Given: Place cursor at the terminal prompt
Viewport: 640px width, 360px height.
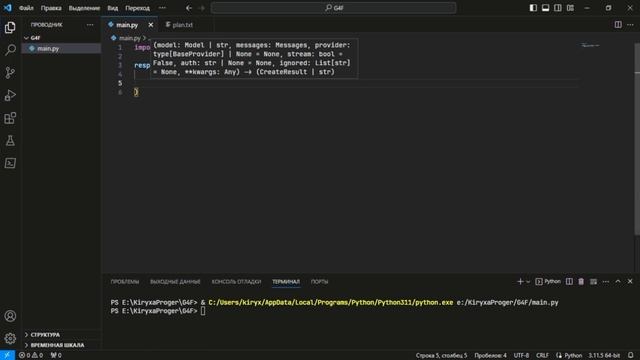Looking at the screenshot, I should 203,311.
